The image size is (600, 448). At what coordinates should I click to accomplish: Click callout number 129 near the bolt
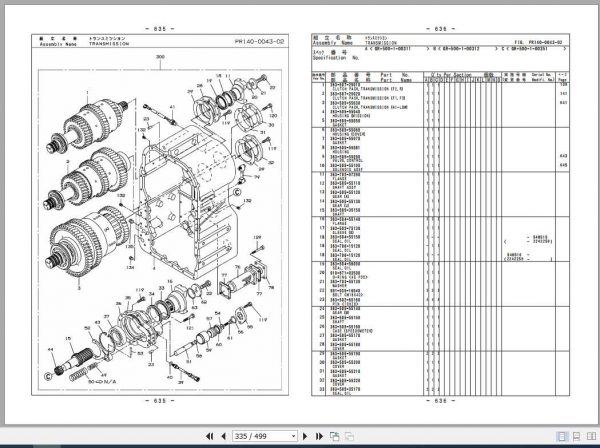pos(257,238)
